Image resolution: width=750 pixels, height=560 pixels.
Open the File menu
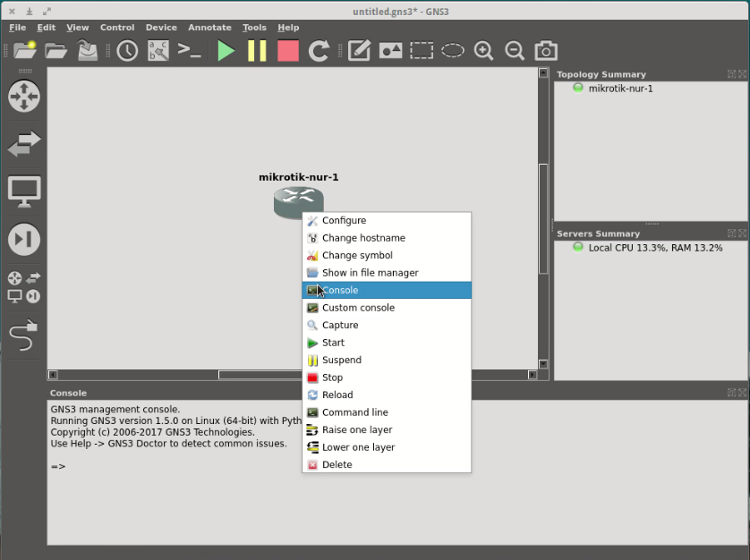[x=17, y=27]
